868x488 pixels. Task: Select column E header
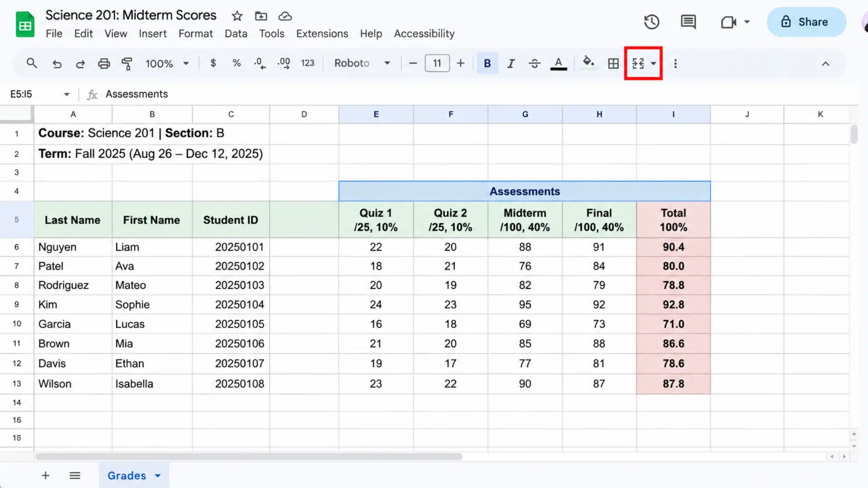click(x=376, y=114)
